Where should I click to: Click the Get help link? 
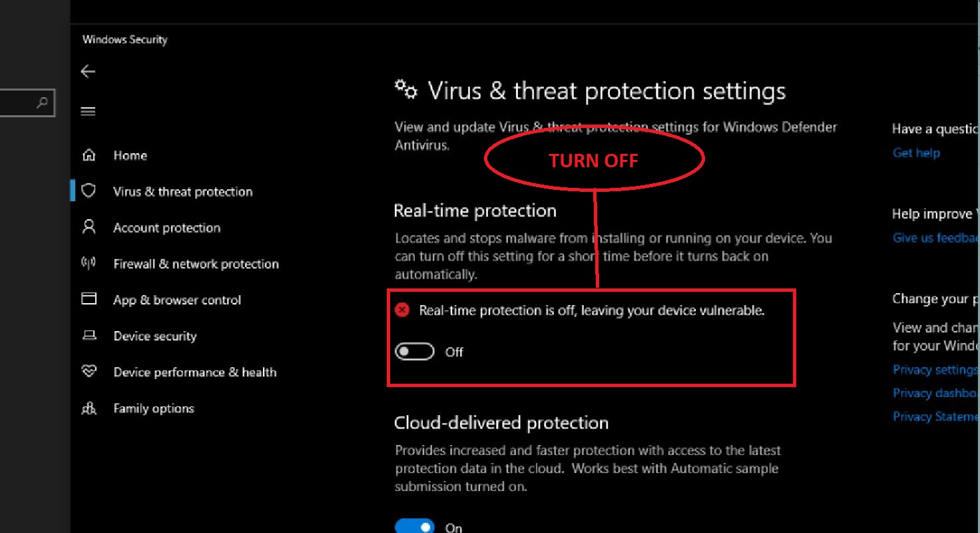916,153
